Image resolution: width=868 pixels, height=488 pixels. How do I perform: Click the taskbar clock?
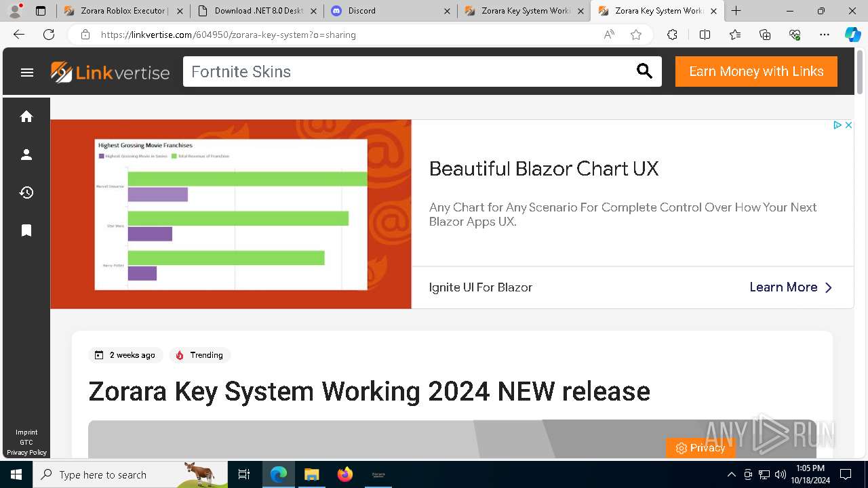pyautogui.click(x=810, y=474)
